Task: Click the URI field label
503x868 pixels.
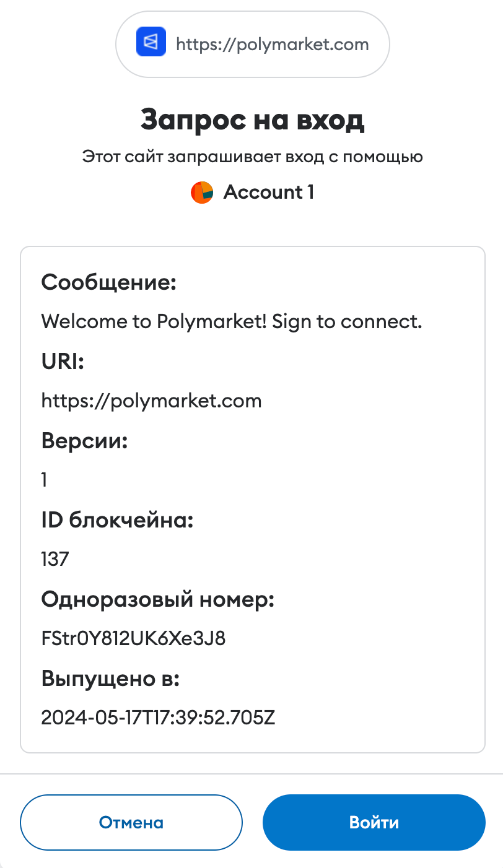Action: coord(62,362)
